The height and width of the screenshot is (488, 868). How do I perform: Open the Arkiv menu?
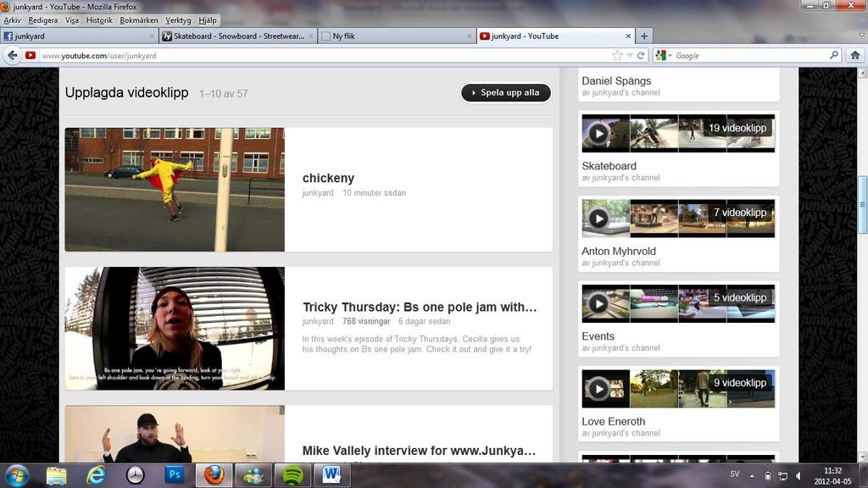tap(12, 20)
